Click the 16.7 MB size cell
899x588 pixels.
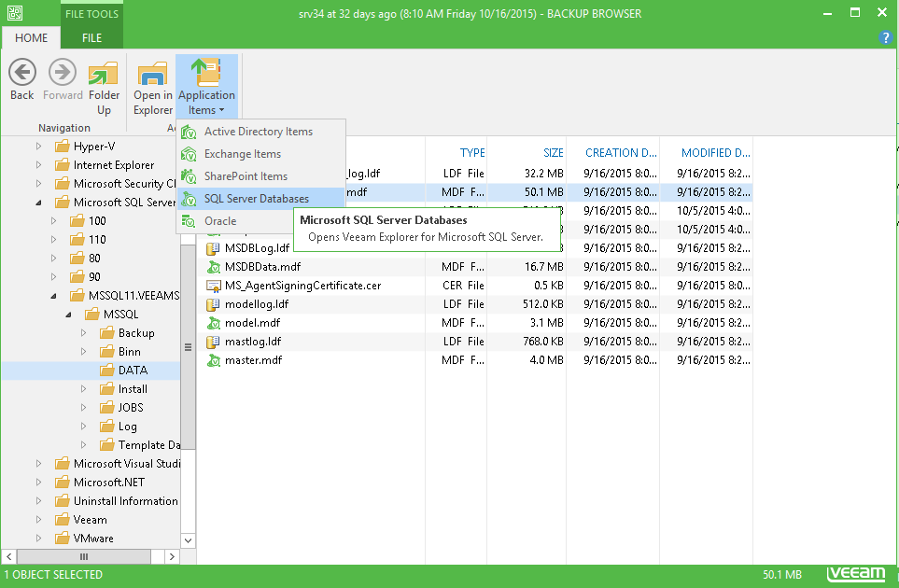pos(543,267)
